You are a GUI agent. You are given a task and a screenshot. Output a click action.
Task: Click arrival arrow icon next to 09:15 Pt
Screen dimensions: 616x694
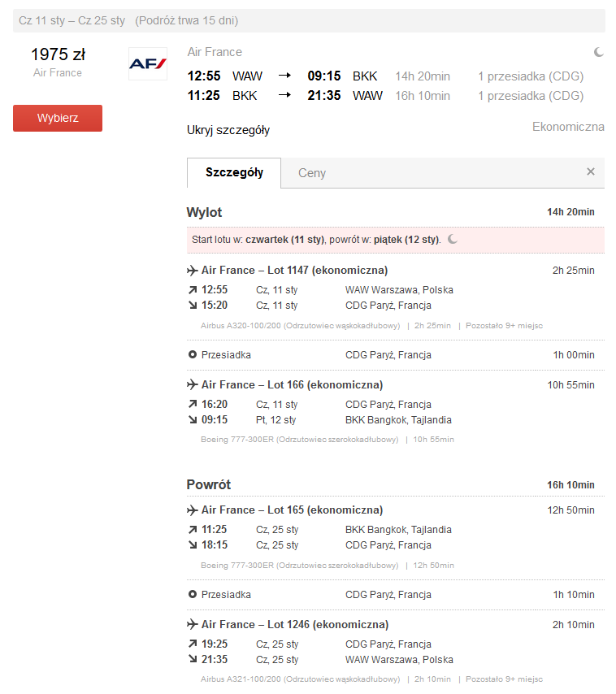tap(193, 419)
